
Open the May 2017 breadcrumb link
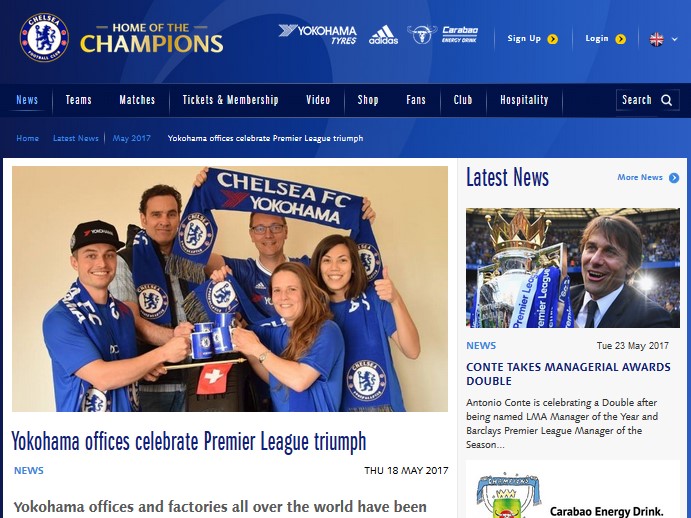pyautogui.click(x=131, y=138)
